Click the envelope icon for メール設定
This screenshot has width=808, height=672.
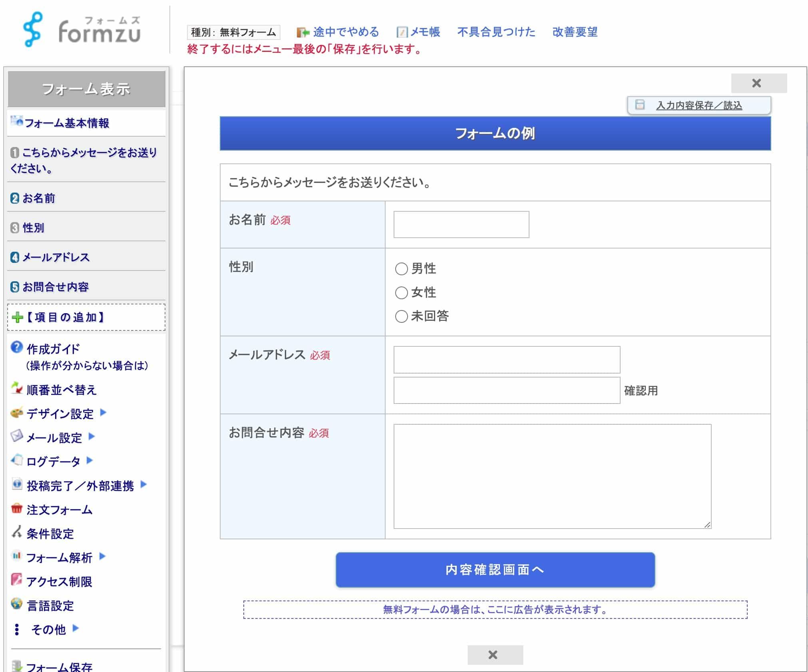[17, 436]
